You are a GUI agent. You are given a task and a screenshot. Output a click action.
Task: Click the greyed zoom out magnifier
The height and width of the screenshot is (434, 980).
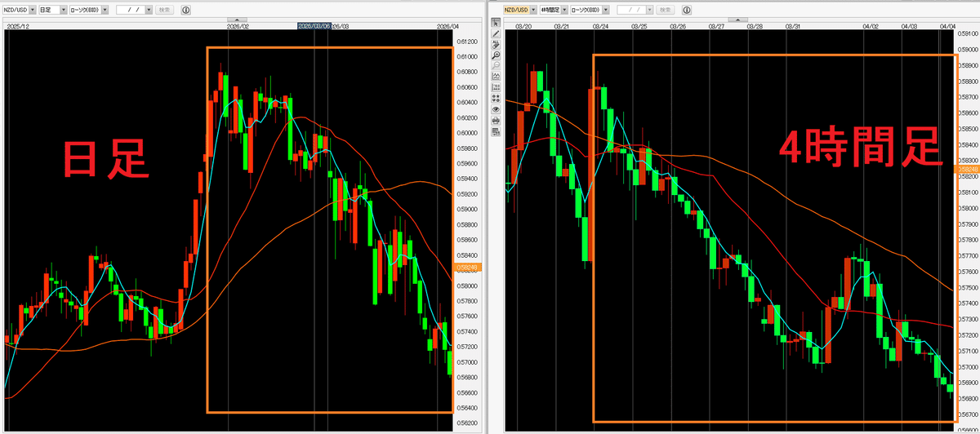496,65
